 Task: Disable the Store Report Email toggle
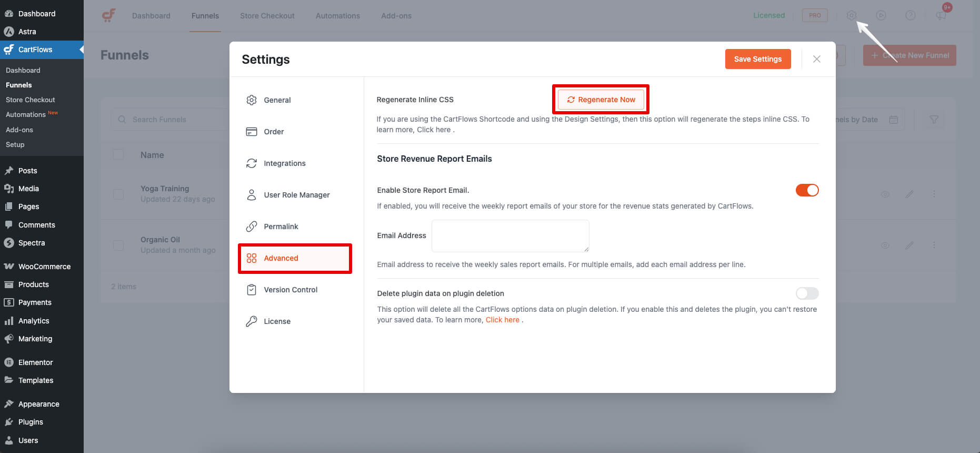click(x=807, y=190)
